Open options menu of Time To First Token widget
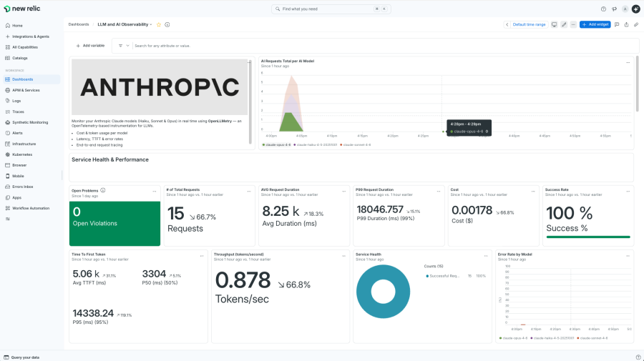The height and width of the screenshot is (361, 644). click(x=202, y=256)
